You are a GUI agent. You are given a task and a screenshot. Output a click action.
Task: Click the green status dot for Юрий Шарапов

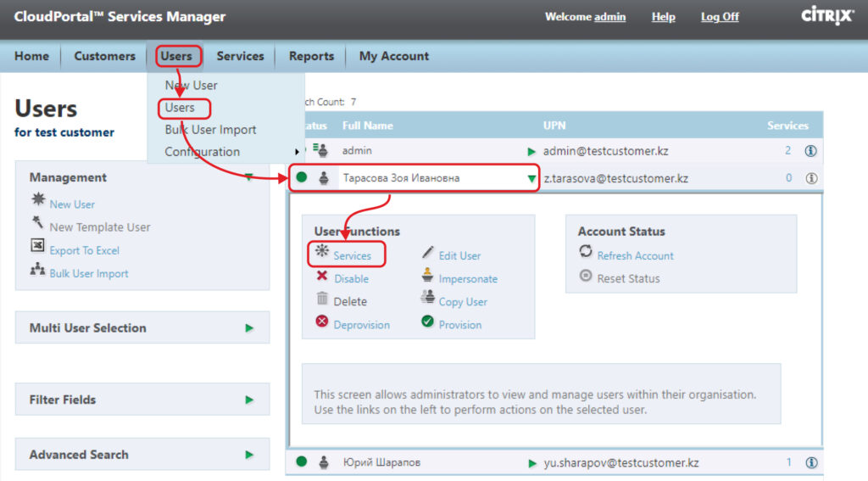pyautogui.click(x=302, y=461)
